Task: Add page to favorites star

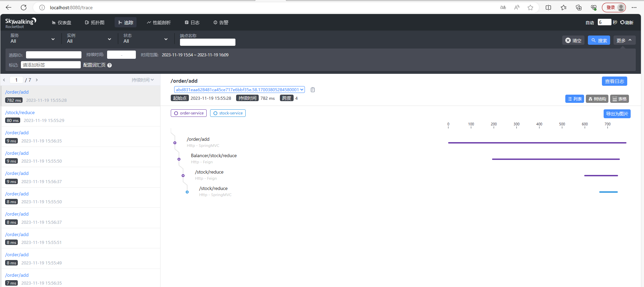Action: [x=530, y=8]
